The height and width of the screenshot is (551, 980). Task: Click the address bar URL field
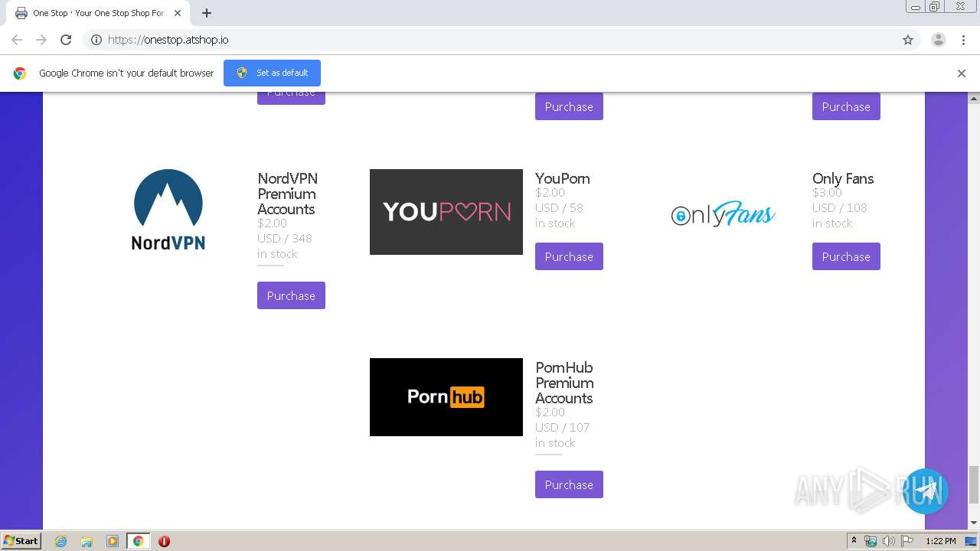tap(490, 40)
